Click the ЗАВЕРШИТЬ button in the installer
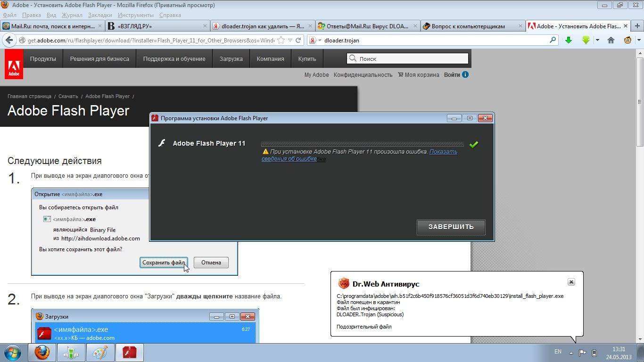The width and height of the screenshot is (644, 362). tap(451, 227)
